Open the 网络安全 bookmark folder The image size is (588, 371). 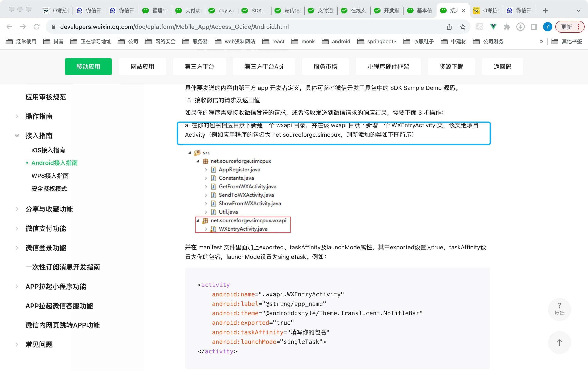point(160,41)
